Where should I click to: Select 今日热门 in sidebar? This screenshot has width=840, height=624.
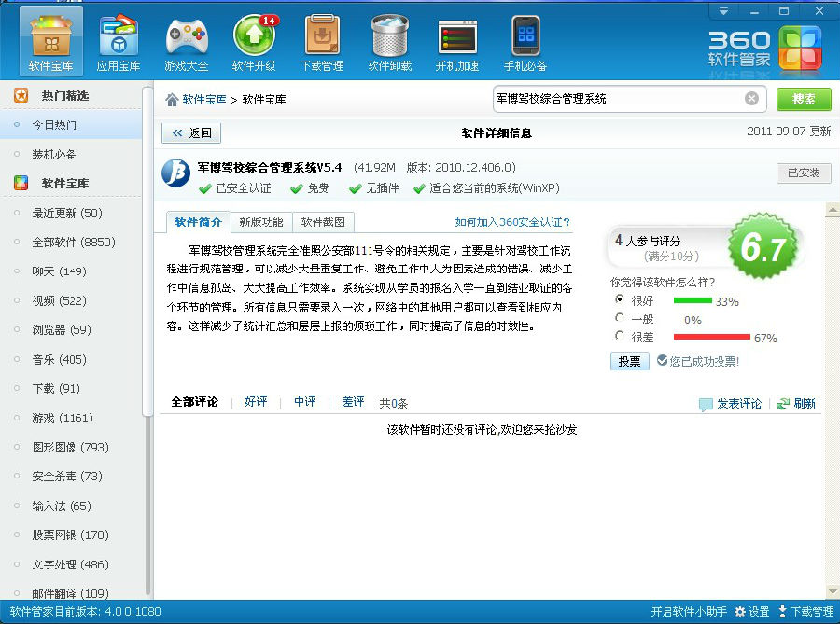pyautogui.click(x=71, y=125)
